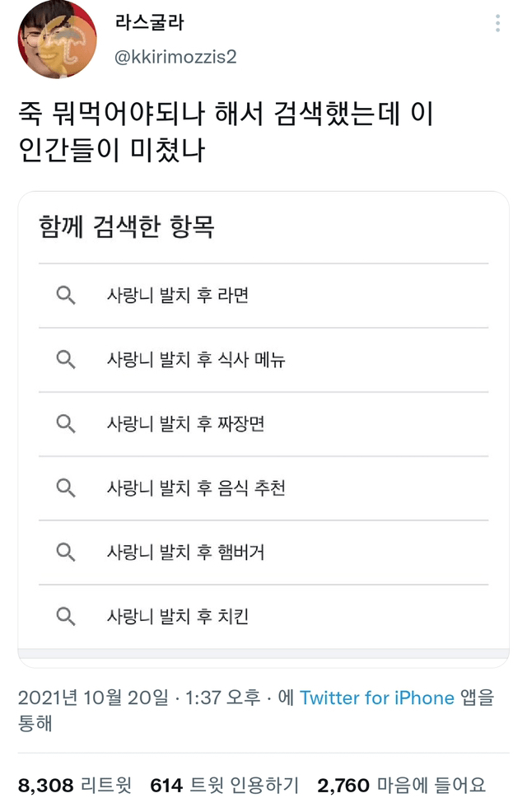
Task: Click the search icon beside 사랑니 발치 후 음식 추천
Action: tap(66, 488)
